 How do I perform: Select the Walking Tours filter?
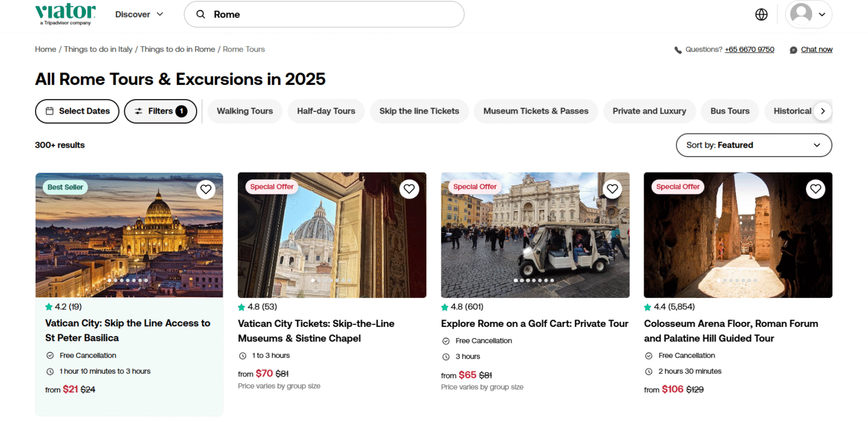click(x=245, y=111)
